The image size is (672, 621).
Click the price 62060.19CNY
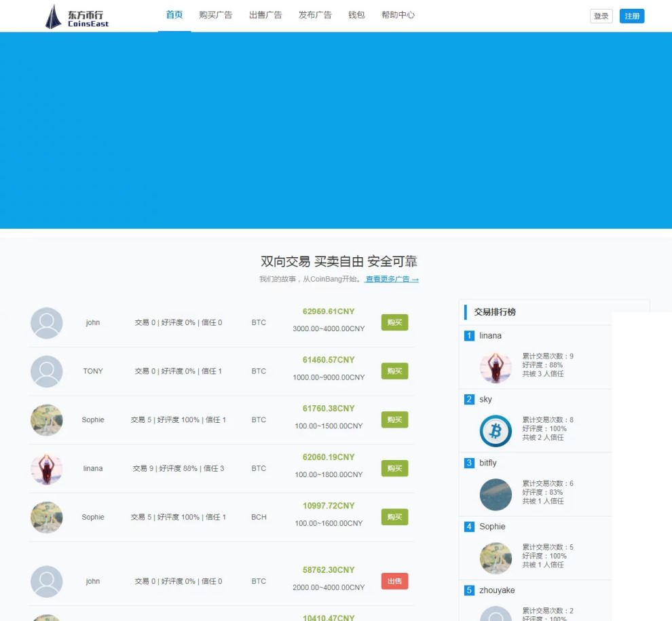329,457
